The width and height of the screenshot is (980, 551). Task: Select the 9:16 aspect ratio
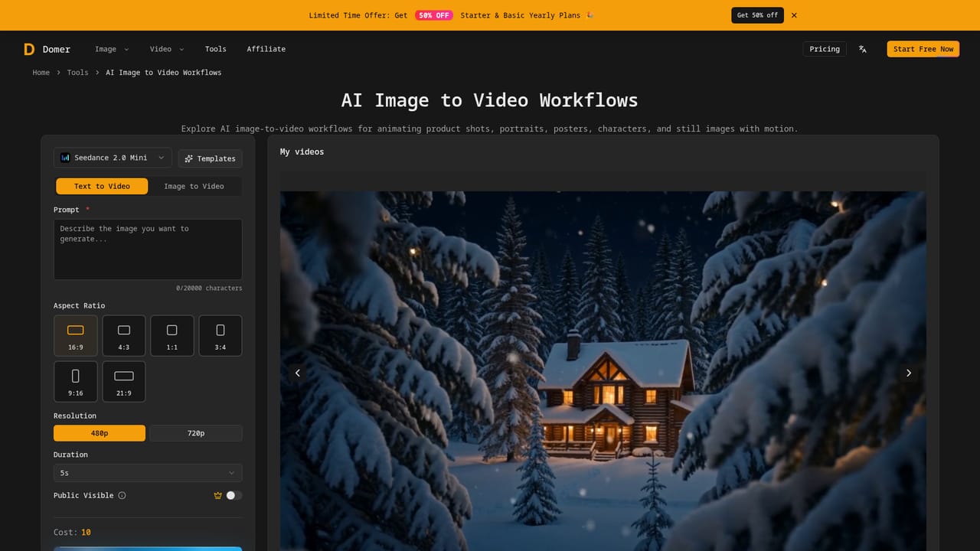click(76, 381)
